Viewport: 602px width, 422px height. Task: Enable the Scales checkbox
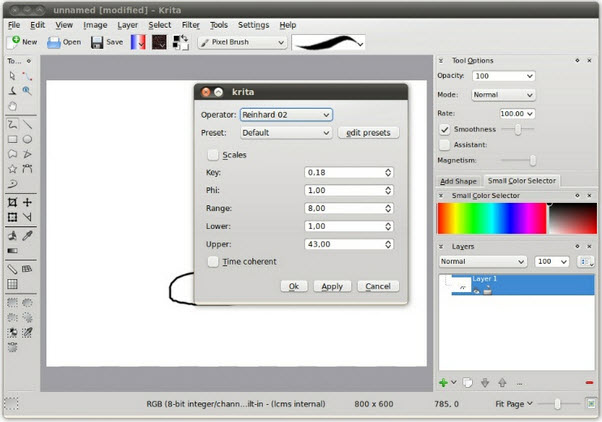212,155
